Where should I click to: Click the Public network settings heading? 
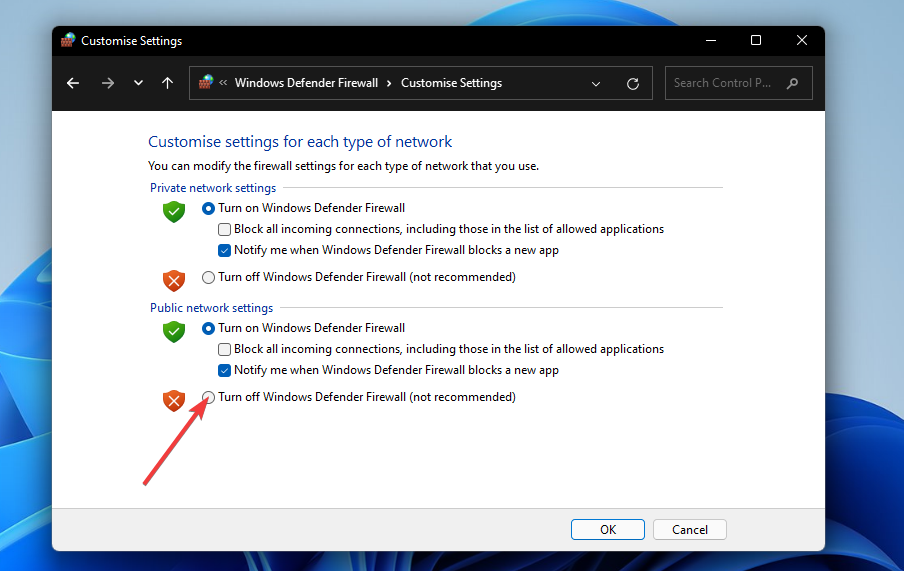(212, 308)
